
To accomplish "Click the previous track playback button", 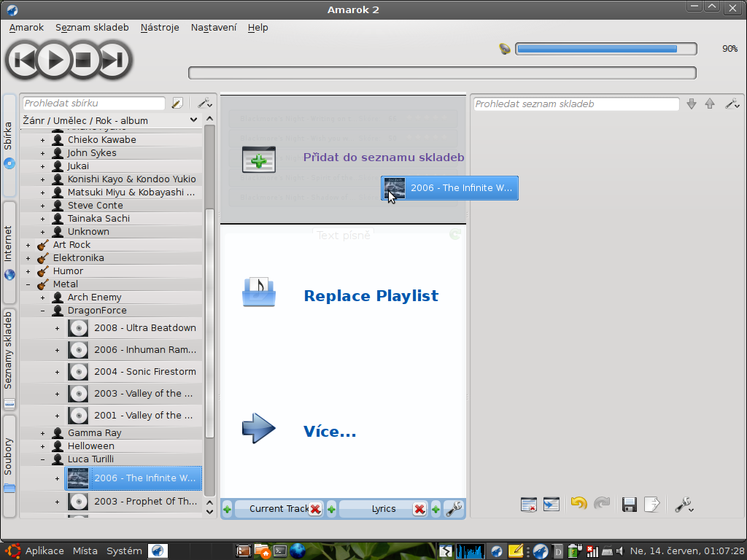I will (23, 60).
